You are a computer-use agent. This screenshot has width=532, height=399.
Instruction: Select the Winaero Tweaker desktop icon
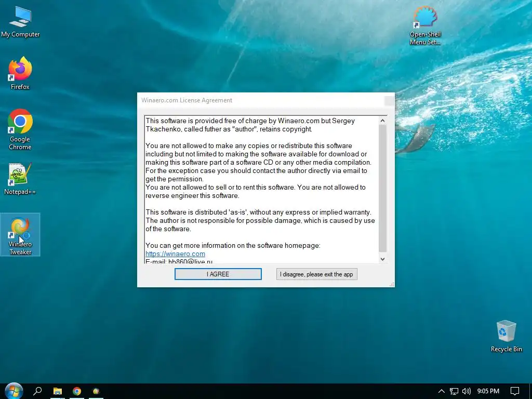[20, 234]
